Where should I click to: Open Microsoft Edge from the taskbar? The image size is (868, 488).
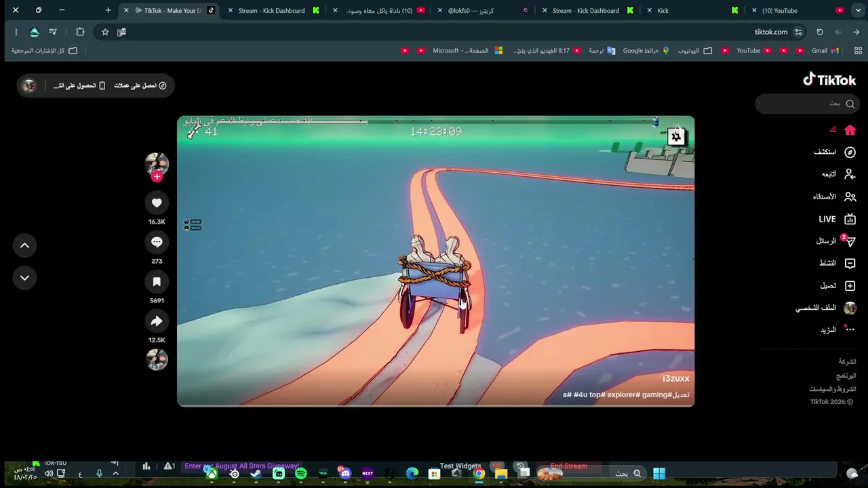click(412, 474)
